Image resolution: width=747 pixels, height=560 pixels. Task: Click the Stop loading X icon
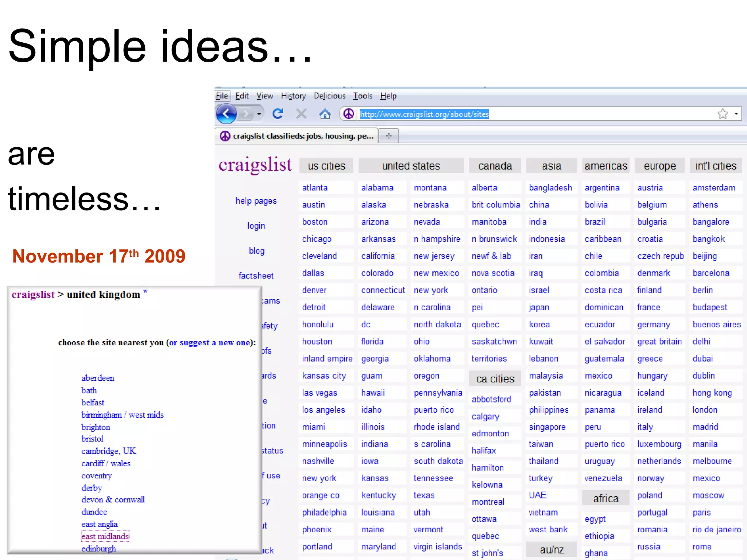coord(301,114)
